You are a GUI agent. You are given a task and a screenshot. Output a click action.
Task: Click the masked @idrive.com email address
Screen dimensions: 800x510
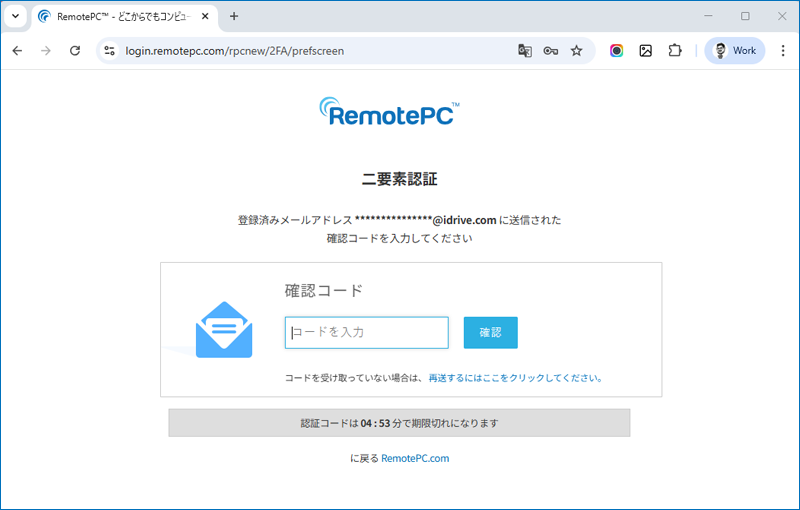(x=426, y=220)
